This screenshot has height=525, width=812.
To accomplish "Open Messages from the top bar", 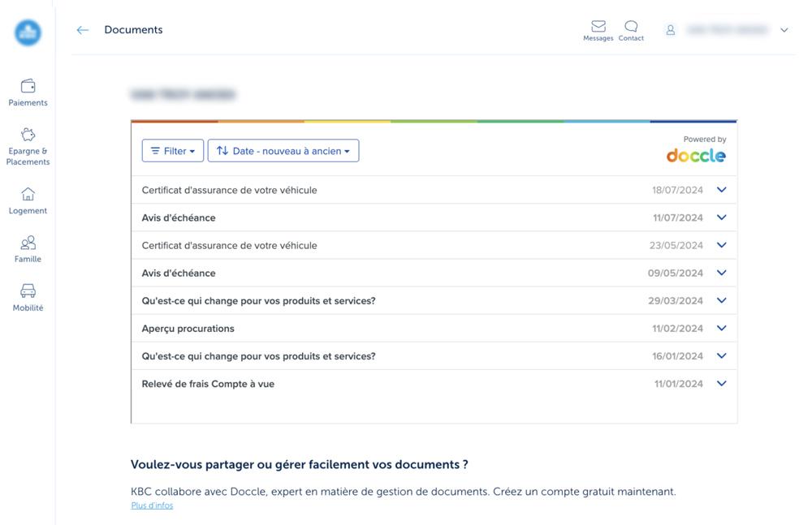I will pos(598,28).
